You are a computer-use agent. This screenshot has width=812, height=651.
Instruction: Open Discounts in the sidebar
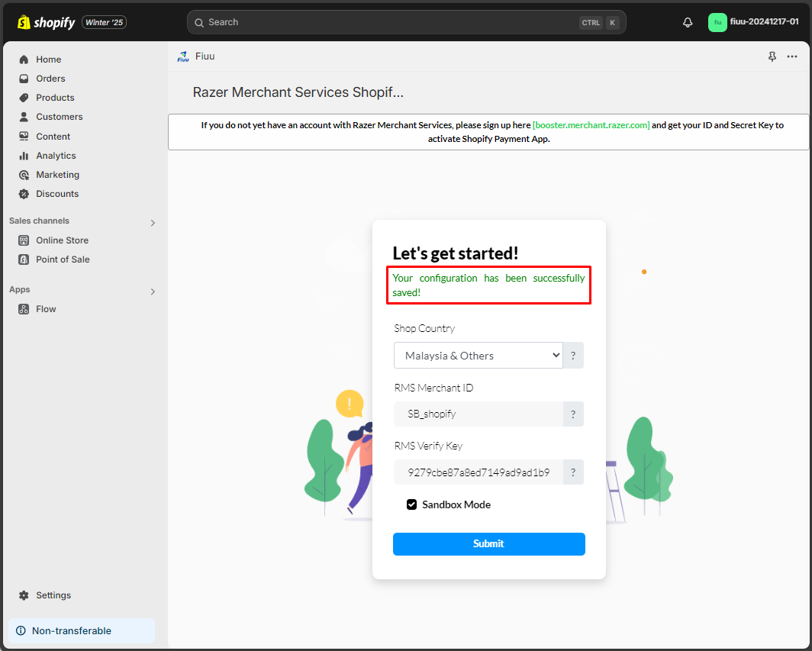pyautogui.click(x=57, y=194)
